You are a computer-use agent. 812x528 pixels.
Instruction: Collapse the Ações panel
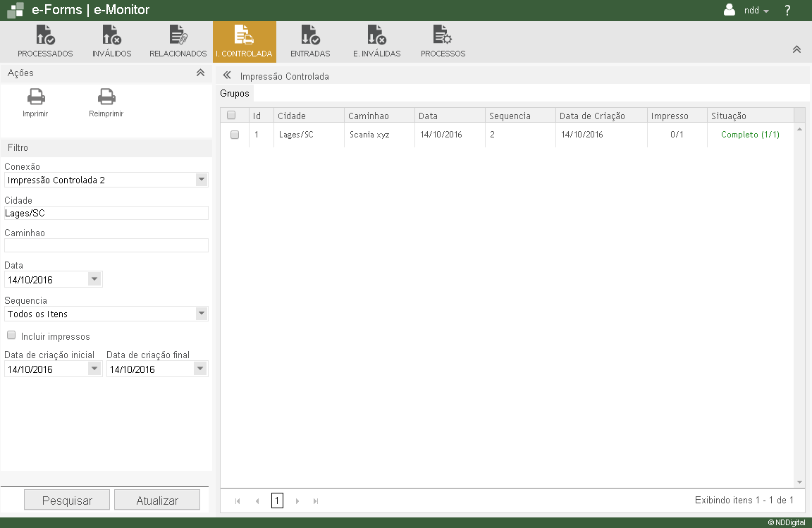point(200,73)
